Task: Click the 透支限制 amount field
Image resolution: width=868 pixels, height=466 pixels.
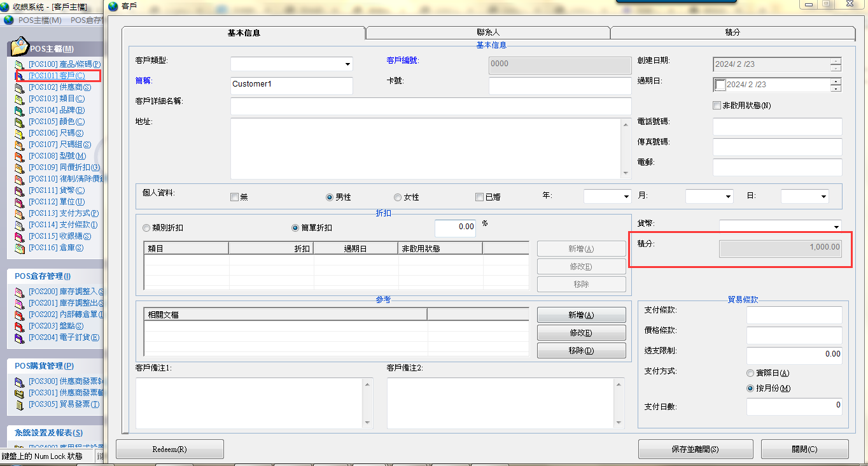Action: [x=794, y=355]
